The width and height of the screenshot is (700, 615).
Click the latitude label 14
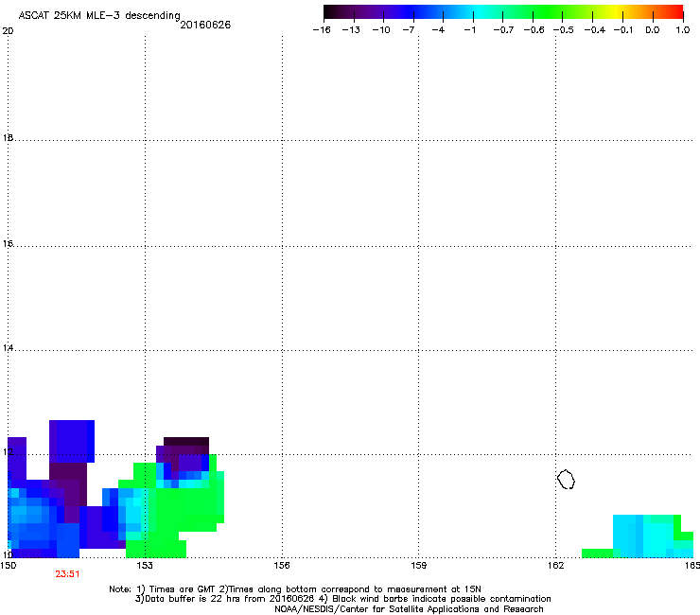coord(8,347)
